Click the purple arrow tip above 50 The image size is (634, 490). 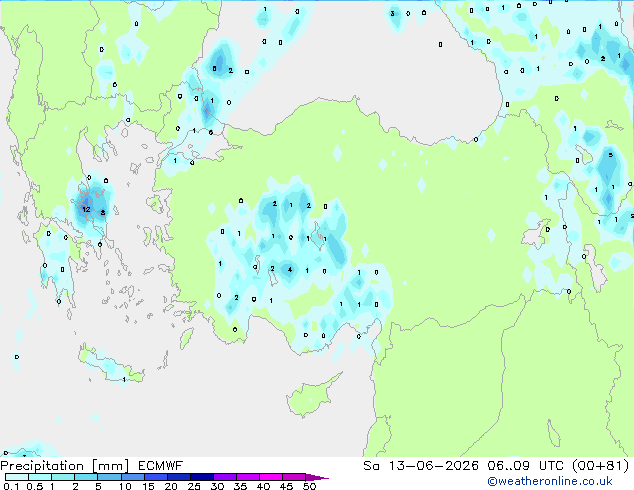[317, 477]
